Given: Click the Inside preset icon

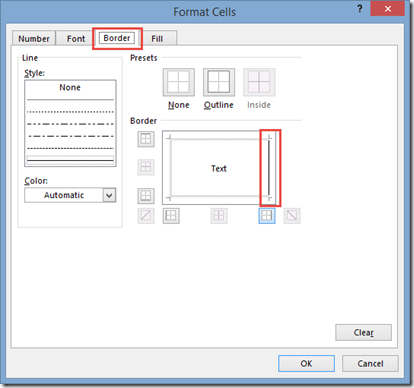Looking at the screenshot, I should click(x=259, y=82).
